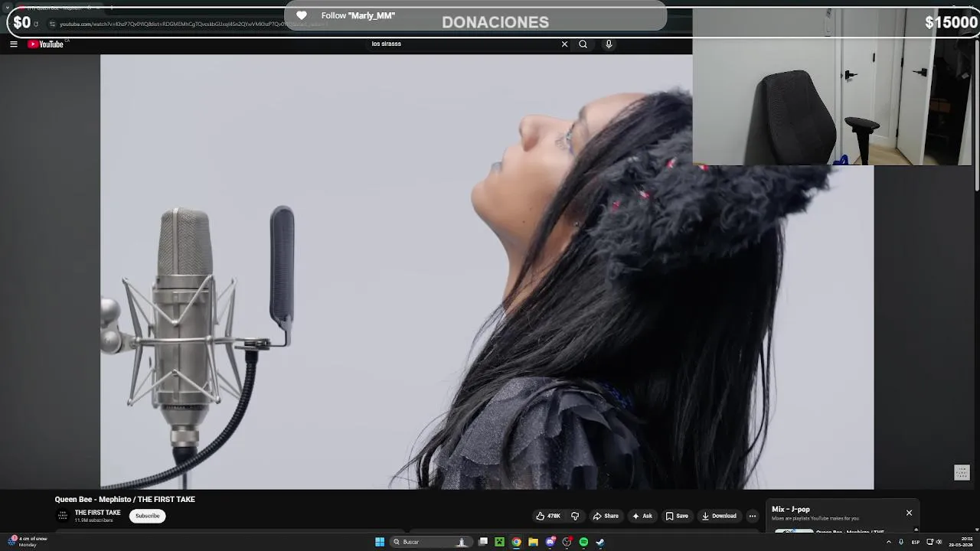Open the OBS Studio taskbar icon

[567, 542]
